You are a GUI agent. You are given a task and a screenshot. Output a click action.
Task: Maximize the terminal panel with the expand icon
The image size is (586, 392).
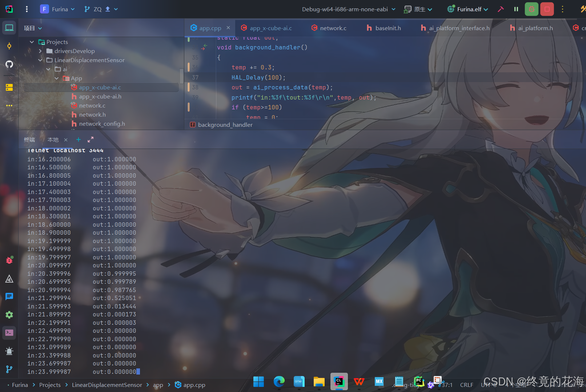pyautogui.click(x=91, y=140)
